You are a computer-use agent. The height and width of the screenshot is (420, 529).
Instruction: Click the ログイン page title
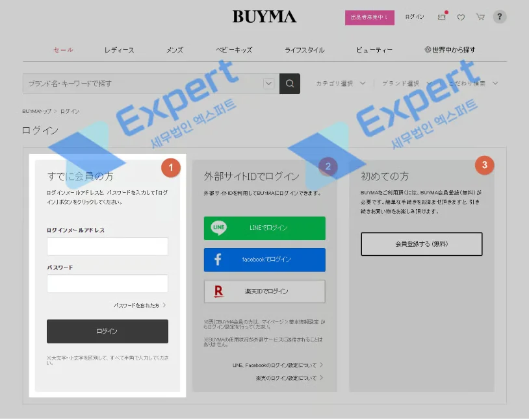(x=40, y=130)
